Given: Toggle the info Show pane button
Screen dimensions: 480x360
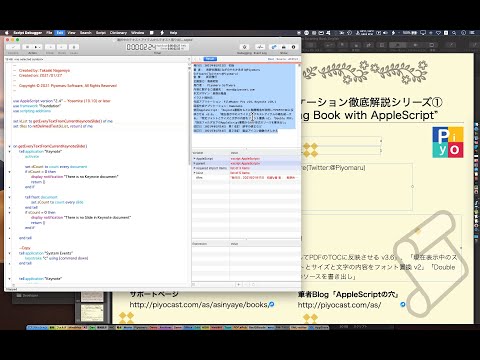Looking at the screenshot, I should point(293,47).
